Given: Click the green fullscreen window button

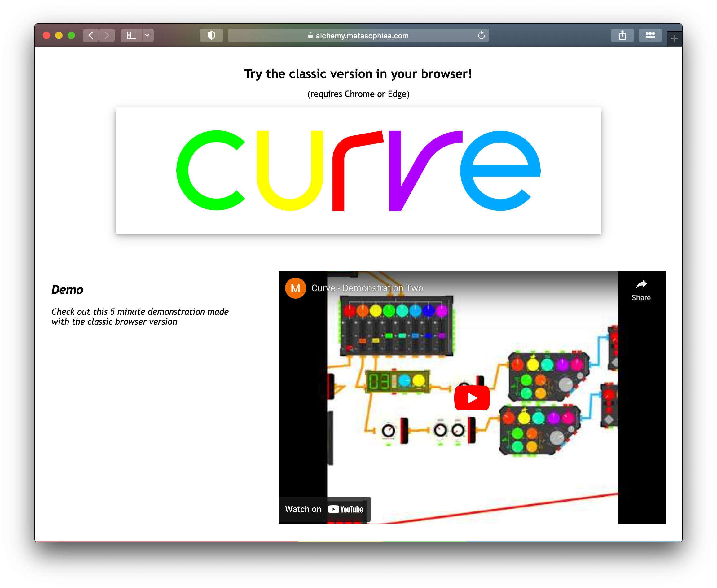Looking at the screenshot, I should tap(71, 35).
